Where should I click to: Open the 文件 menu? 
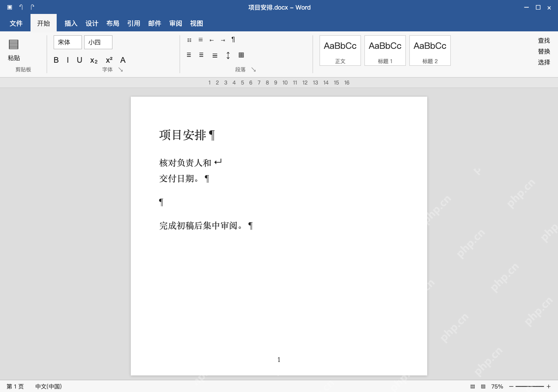16,24
